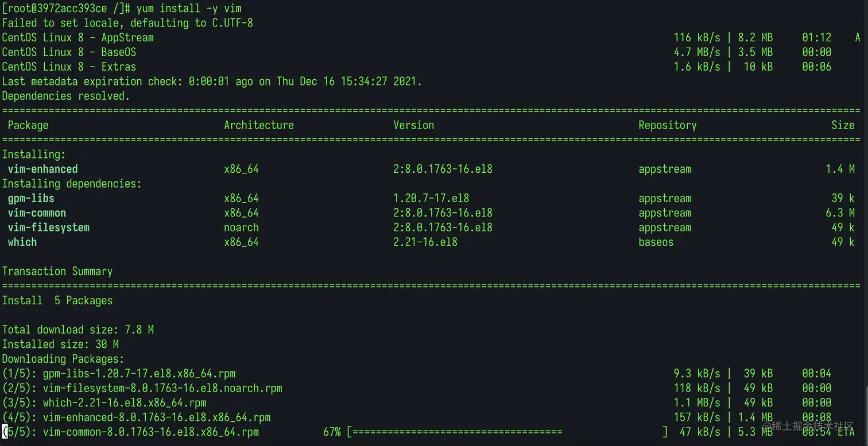This screenshot has height=446, width=868.
Task: Click the '9.3 kB/s' gpm-libs download speed
Action: click(x=697, y=374)
